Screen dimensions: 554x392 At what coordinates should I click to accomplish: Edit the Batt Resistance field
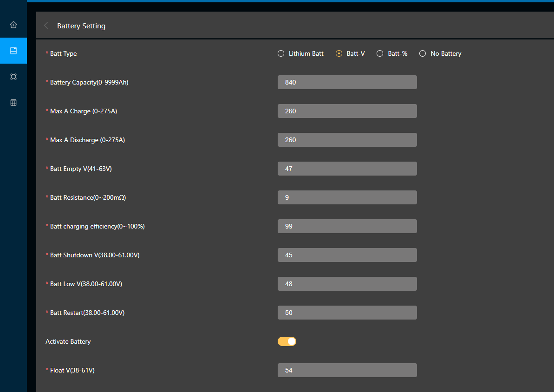point(347,197)
